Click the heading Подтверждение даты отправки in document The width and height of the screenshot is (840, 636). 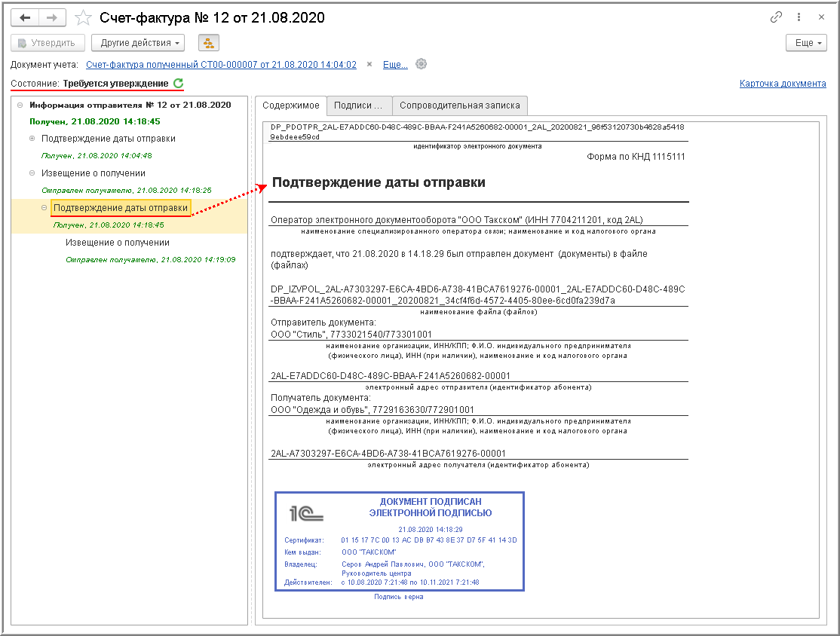tap(379, 182)
